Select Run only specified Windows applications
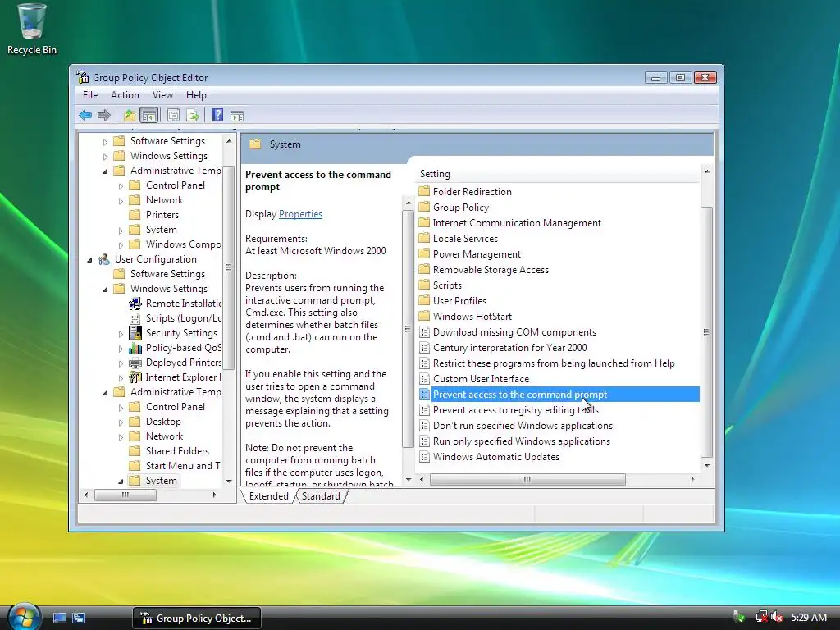This screenshot has height=630, width=840. 521,441
